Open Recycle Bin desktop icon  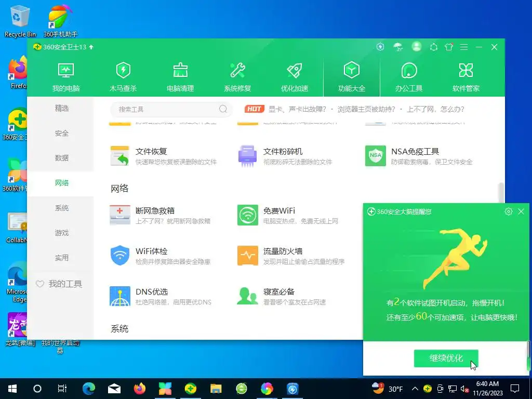pyautogui.click(x=20, y=21)
